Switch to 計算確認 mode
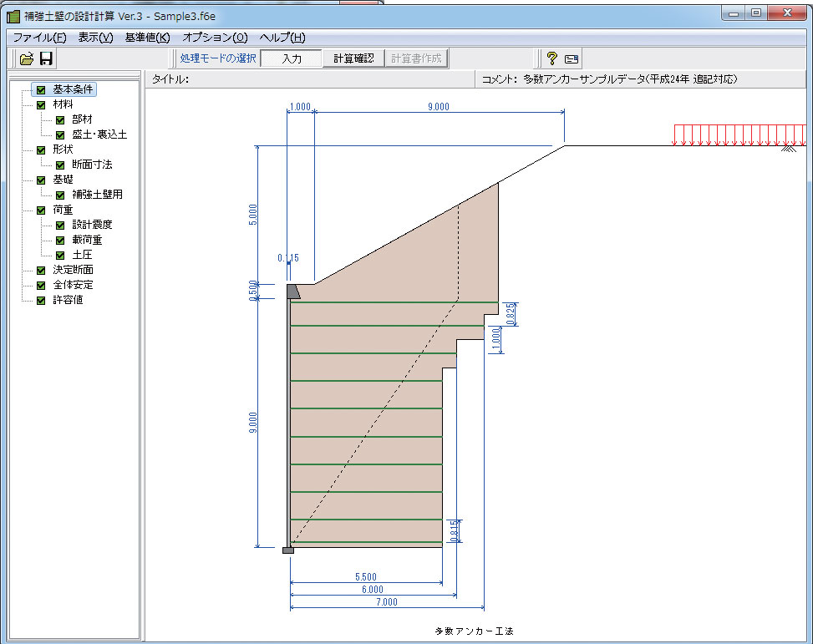The width and height of the screenshot is (813, 644). [x=353, y=58]
